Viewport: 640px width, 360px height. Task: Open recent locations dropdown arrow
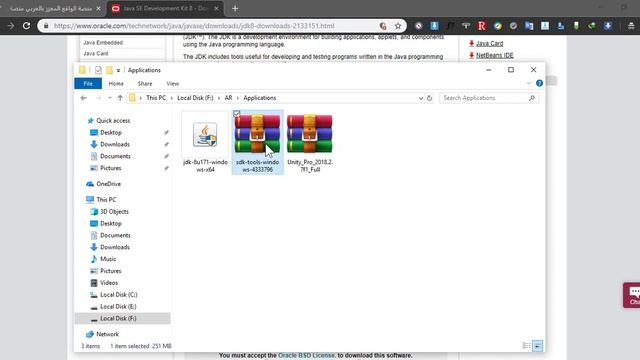coord(109,98)
